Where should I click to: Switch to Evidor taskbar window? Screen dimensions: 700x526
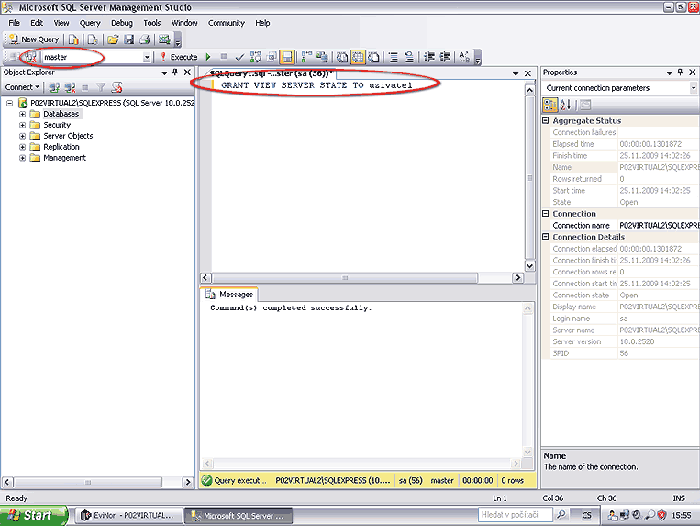click(x=128, y=516)
